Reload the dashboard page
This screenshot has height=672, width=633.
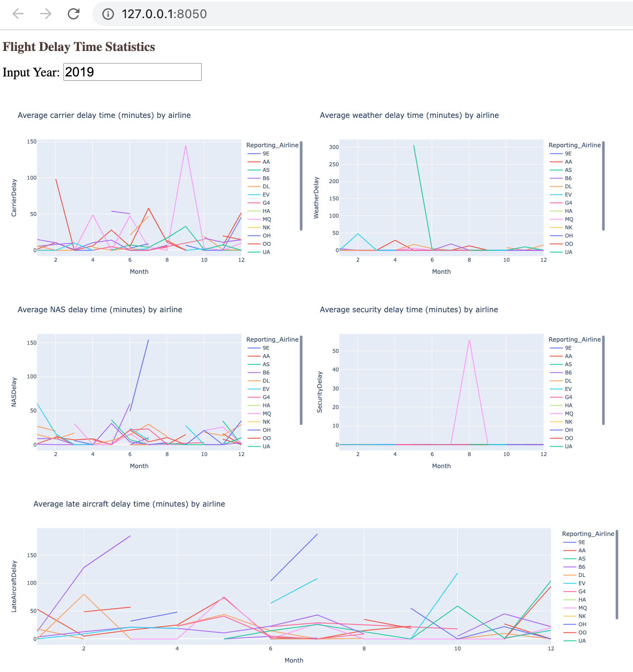73,14
